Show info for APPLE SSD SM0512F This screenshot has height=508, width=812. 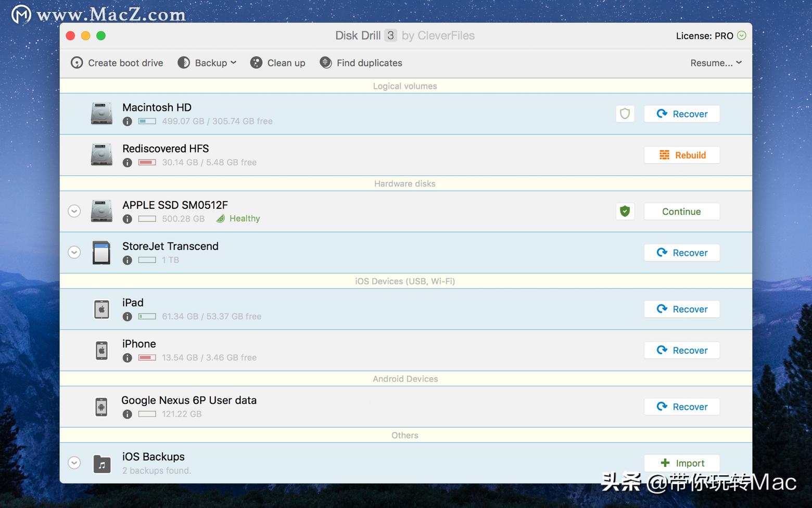coord(127,219)
